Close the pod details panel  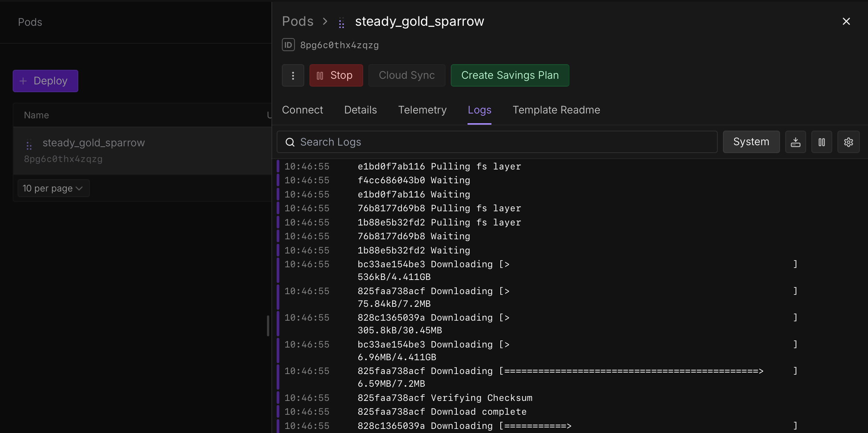[846, 21]
